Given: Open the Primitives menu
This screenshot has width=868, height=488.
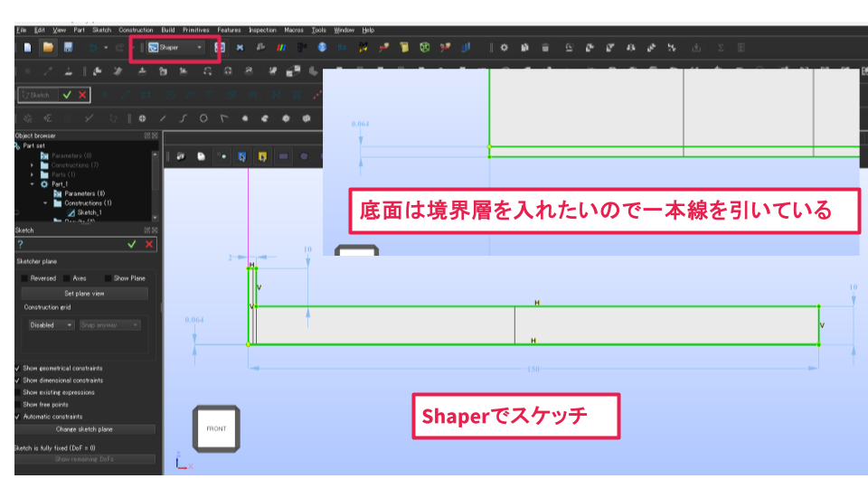Looking at the screenshot, I should coord(196,30).
